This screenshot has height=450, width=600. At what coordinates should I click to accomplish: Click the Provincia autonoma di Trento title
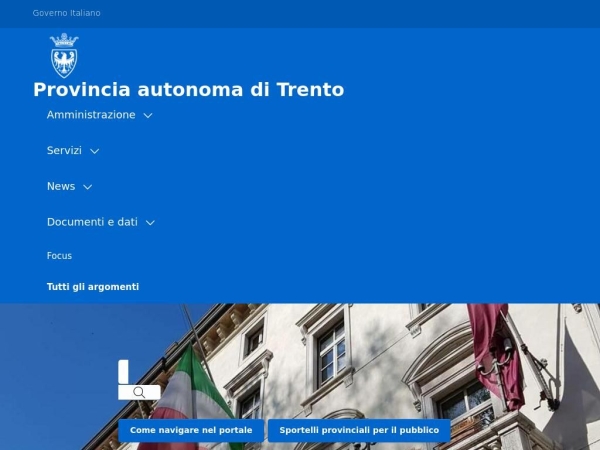[189, 90]
